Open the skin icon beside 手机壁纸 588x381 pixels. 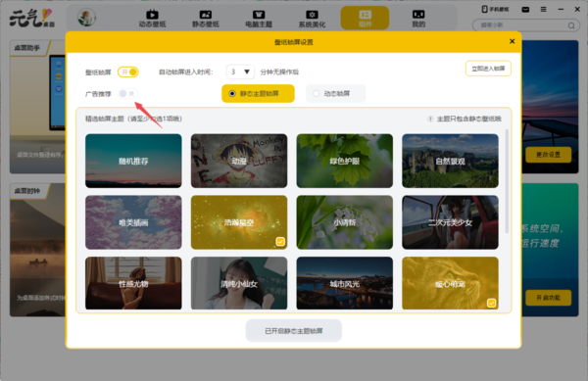(525, 10)
